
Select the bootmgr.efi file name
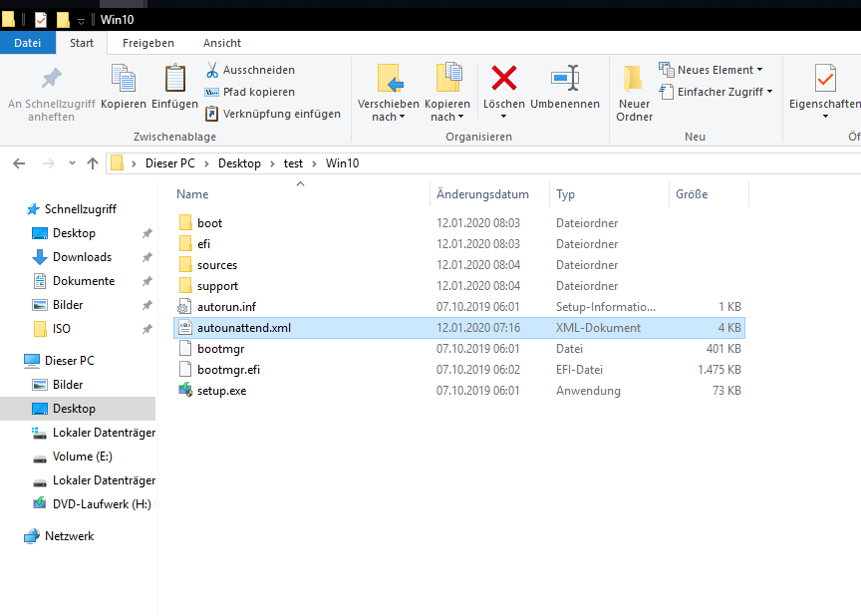tap(228, 370)
